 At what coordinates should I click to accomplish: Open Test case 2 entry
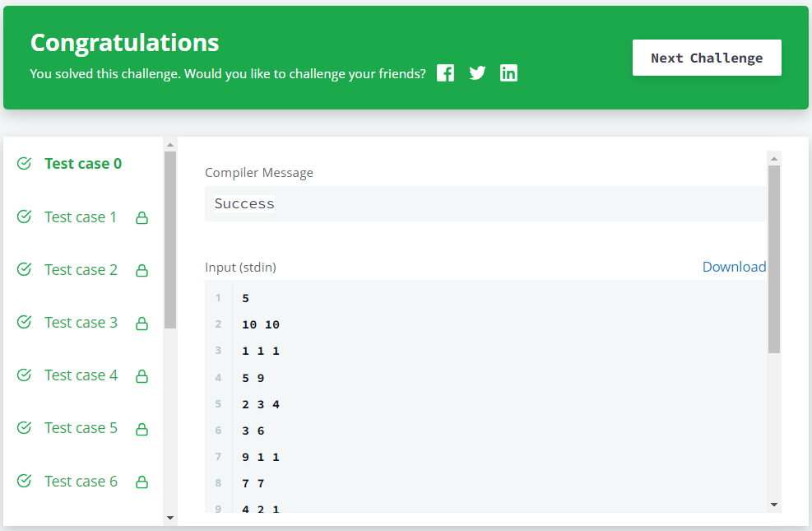point(81,270)
